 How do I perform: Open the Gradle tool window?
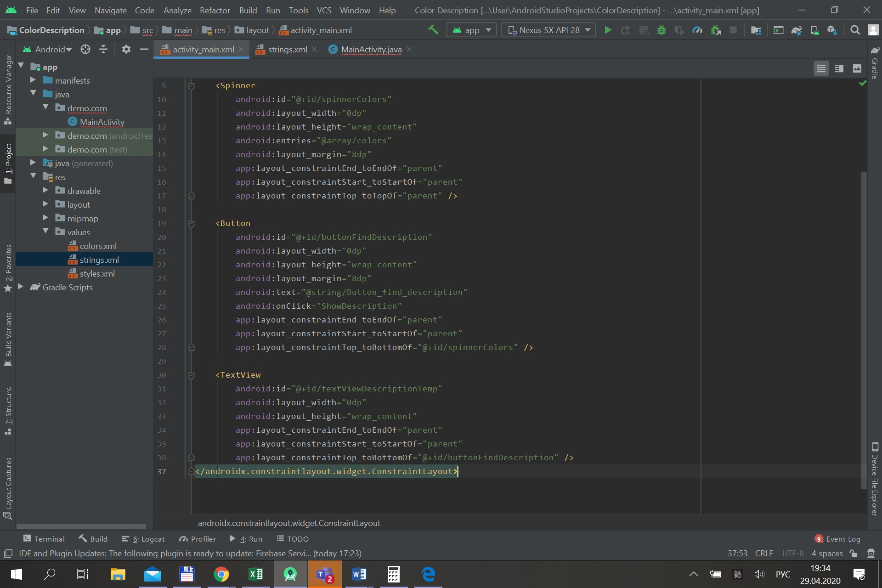pos(875,62)
